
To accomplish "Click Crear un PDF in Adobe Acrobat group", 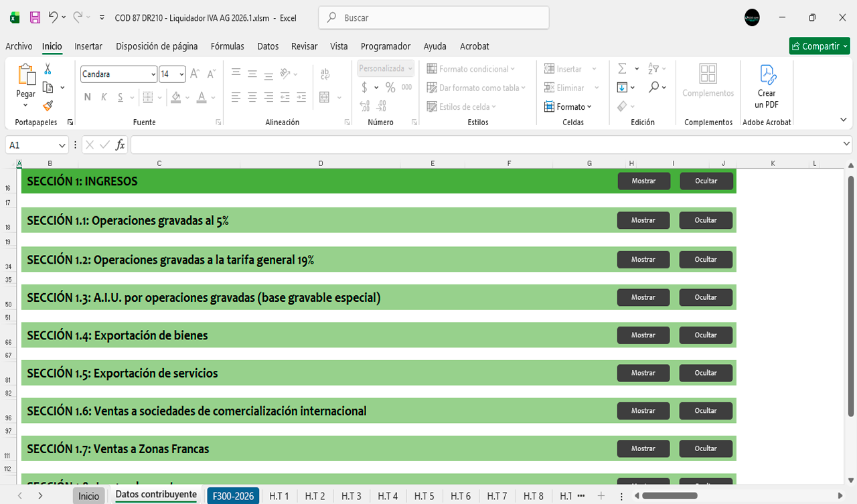I will pyautogui.click(x=767, y=87).
